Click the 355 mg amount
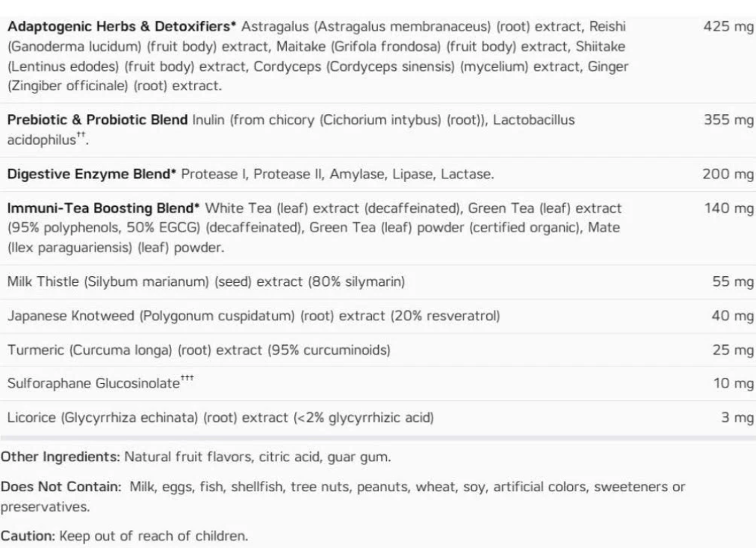Viewport: 756px width, 548px height. pos(728,120)
